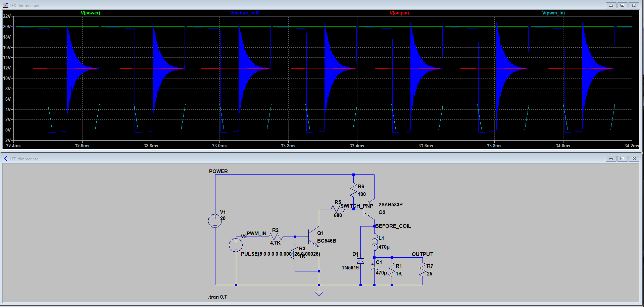This screenshot has width=644, height=307.
Task: Select the R1 resistor symbol
Action: [392, 269]
